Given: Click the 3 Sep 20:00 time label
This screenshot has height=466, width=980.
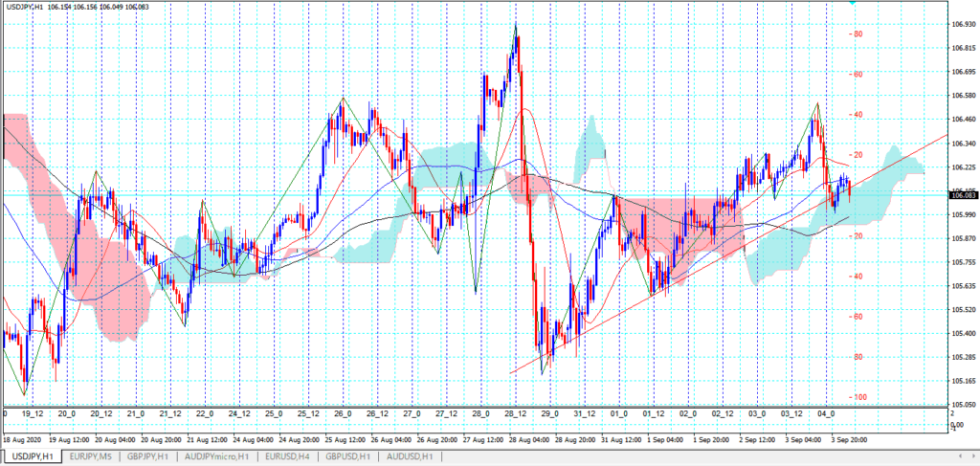Looking at the screenshot, I should coord(849,440).
